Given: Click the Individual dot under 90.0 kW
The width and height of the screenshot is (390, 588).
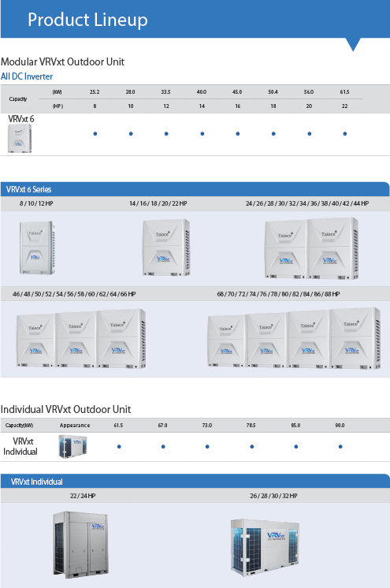Looking at the screenshot, I should pyautogui.click(x=340, y=447).
